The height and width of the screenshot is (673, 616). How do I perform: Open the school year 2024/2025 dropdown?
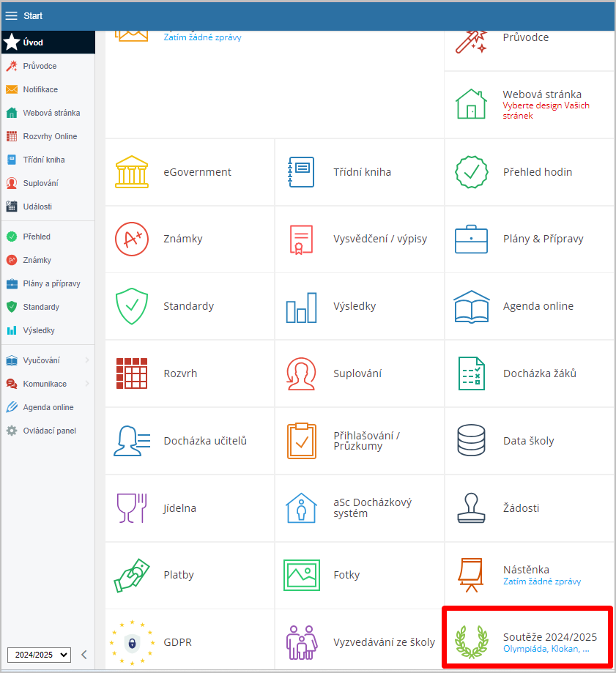39,655
